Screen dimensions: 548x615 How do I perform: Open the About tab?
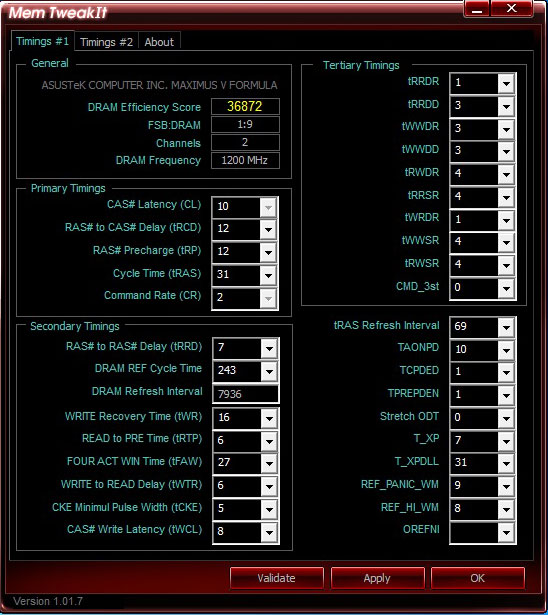(159, 42)
